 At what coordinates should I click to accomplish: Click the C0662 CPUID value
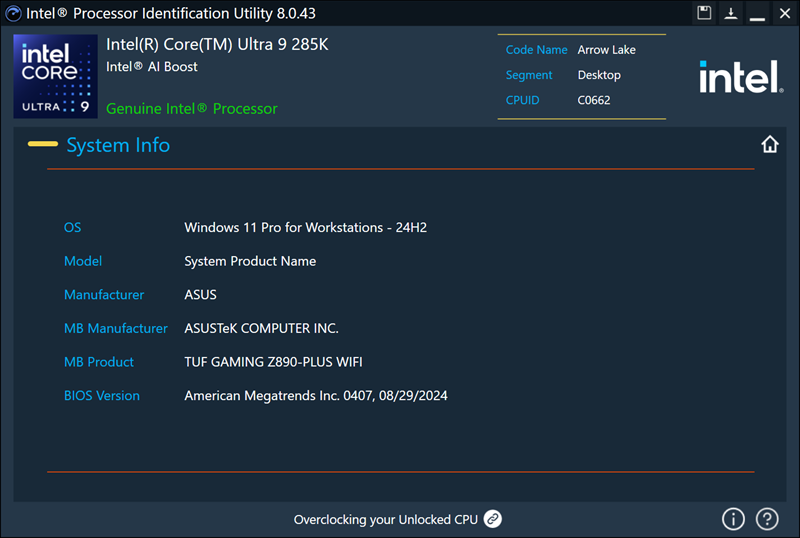[x=594, y=100]
